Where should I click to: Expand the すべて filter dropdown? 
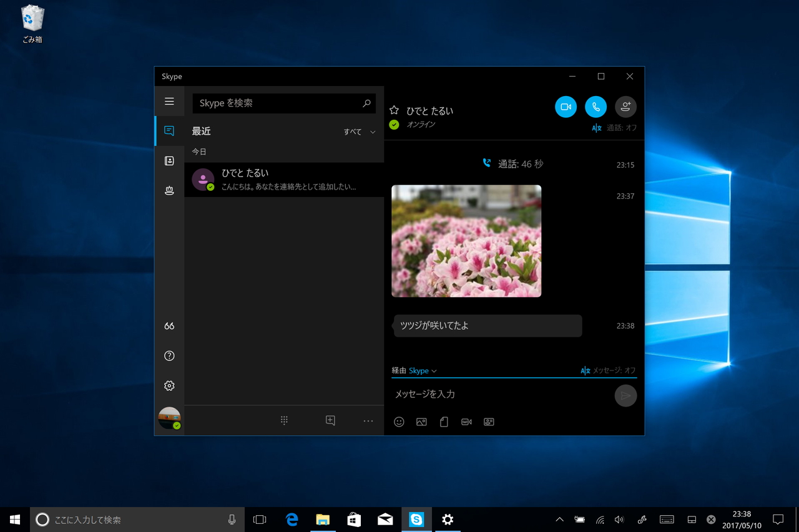coord(360,132)
